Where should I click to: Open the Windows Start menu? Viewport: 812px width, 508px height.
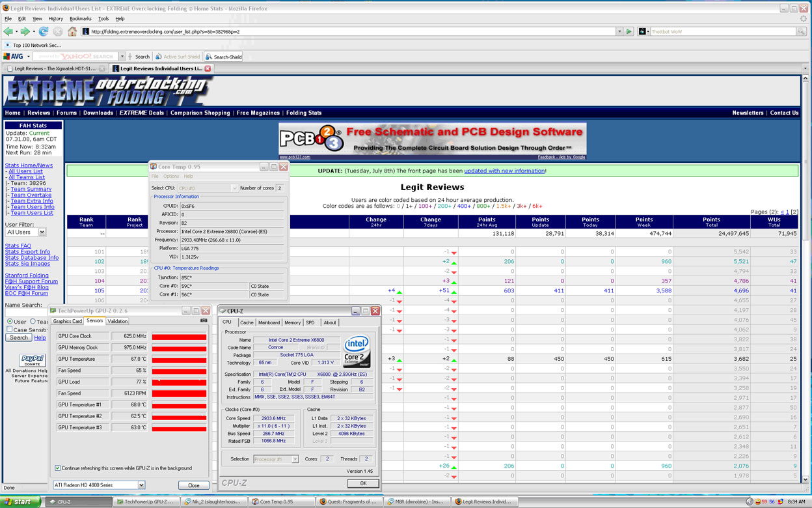coord(21,502)
